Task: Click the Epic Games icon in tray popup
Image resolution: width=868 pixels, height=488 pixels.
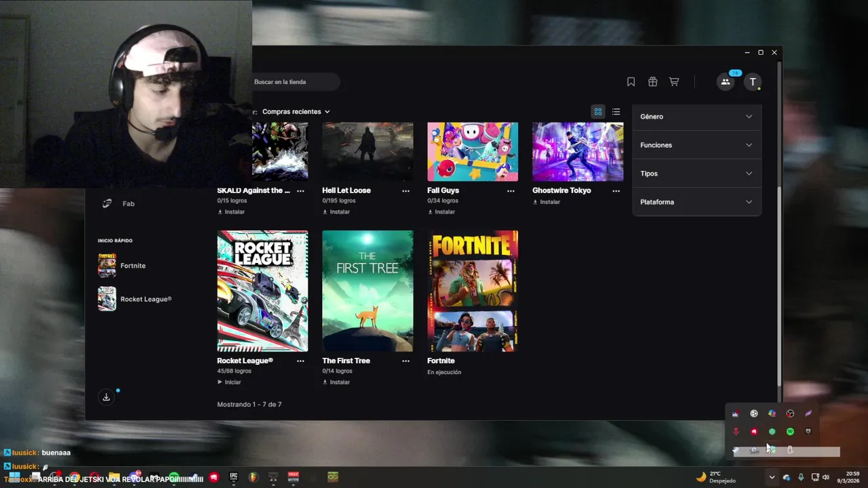Action: (808, 432)
